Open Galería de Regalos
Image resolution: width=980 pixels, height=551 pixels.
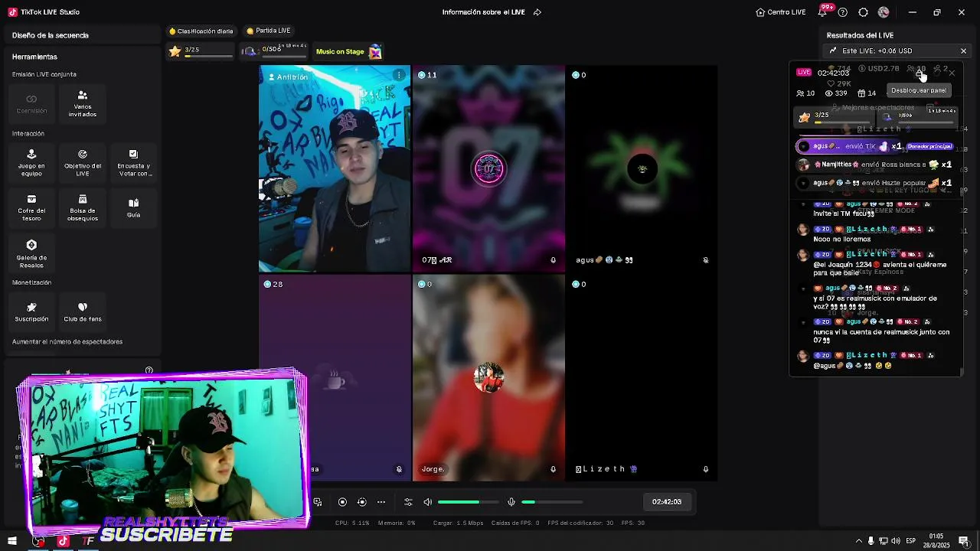[31, 253]
